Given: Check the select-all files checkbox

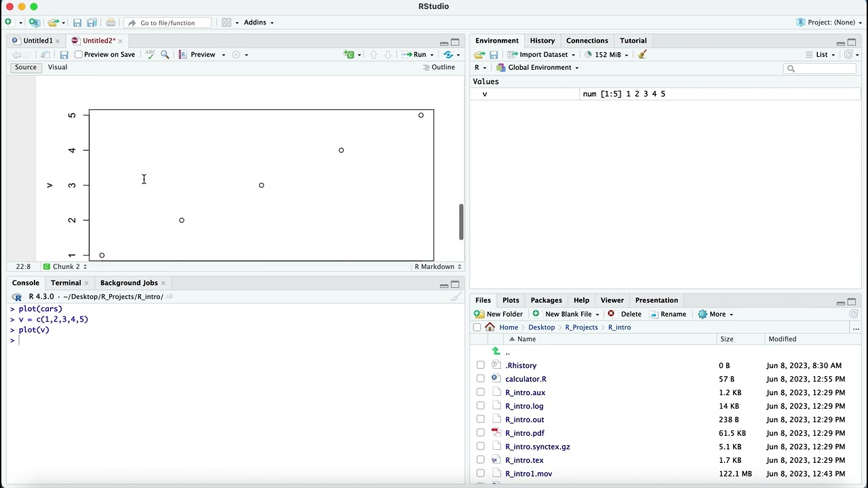Looking at the screenshot, I should [x=477, y=327].
